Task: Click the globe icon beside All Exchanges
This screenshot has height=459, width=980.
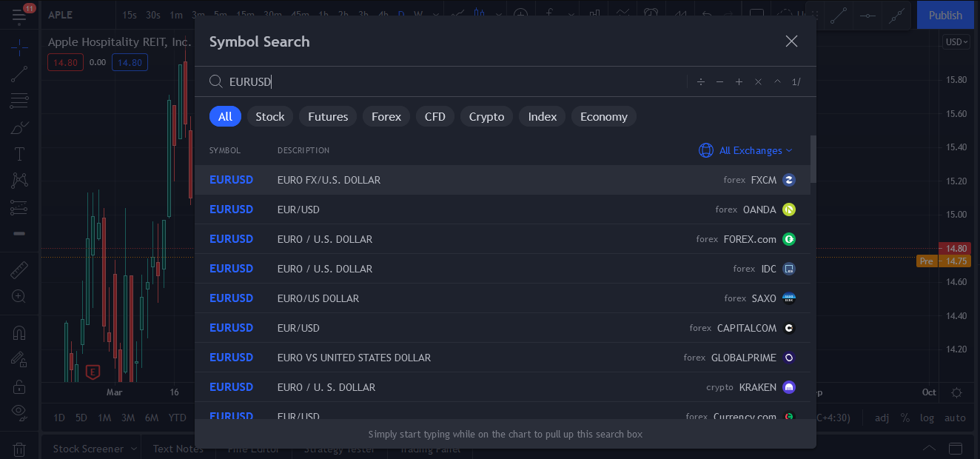Action: click(706, 150)
